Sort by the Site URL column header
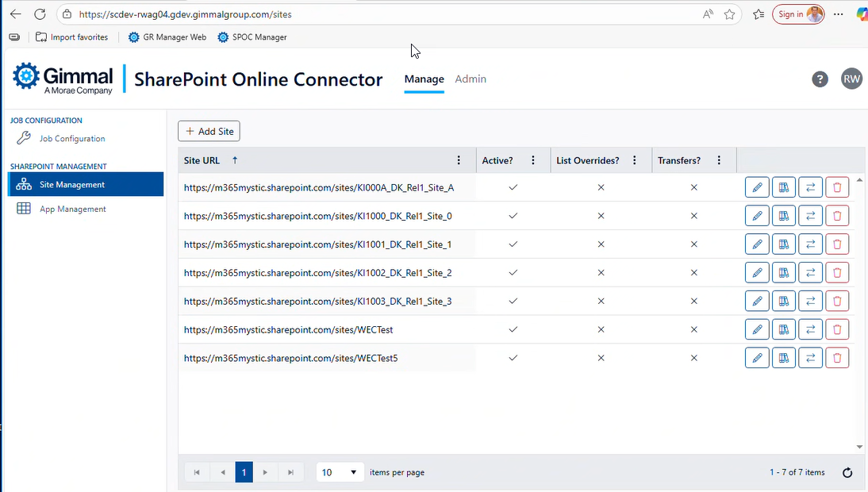The image size is (868, 492). 202,160
